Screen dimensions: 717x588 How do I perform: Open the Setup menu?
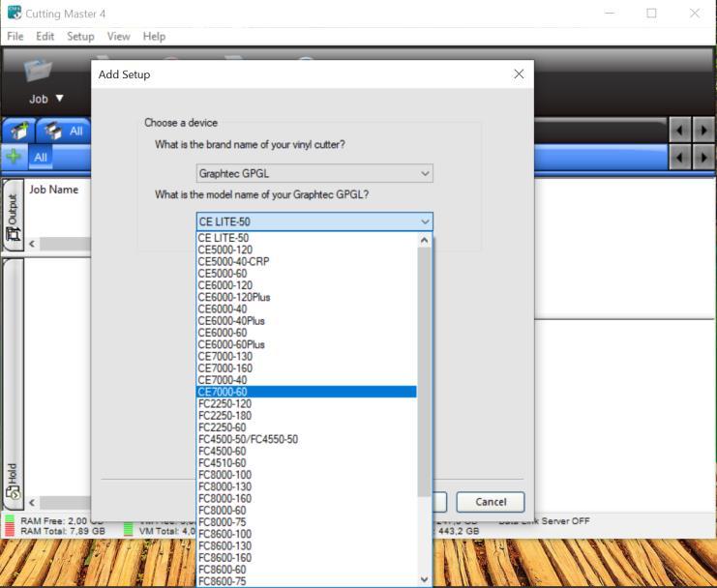pos(80,37)
